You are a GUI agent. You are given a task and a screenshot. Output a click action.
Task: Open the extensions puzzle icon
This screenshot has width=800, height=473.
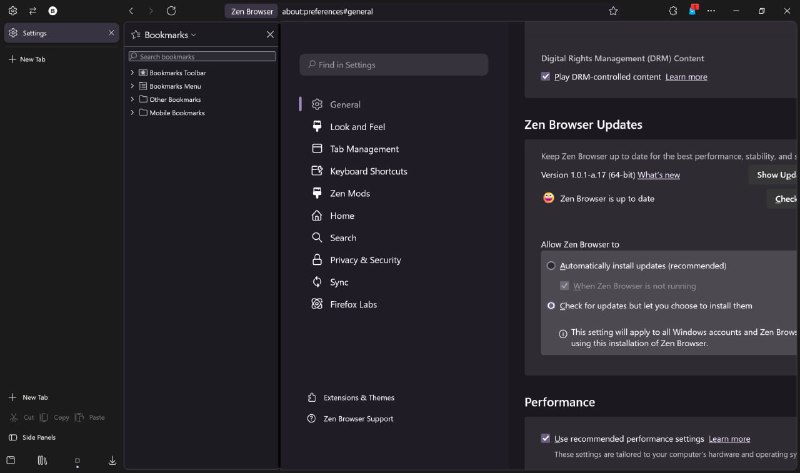point(673,11)
